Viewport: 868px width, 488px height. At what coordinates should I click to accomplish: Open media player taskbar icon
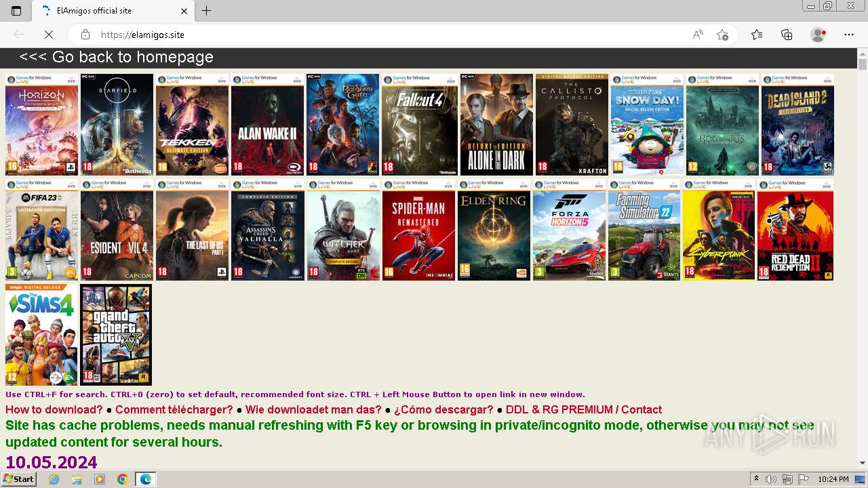(x=100, y=479)
